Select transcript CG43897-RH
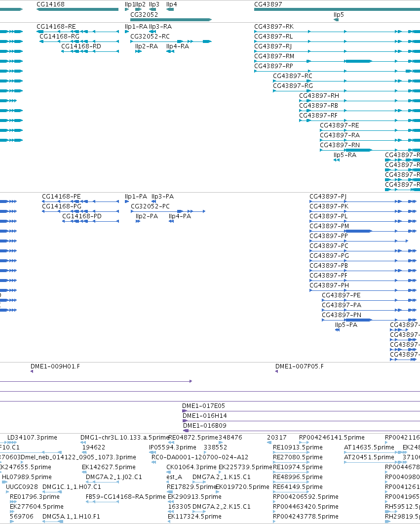420x524 pixels. (x=319, y=96)
